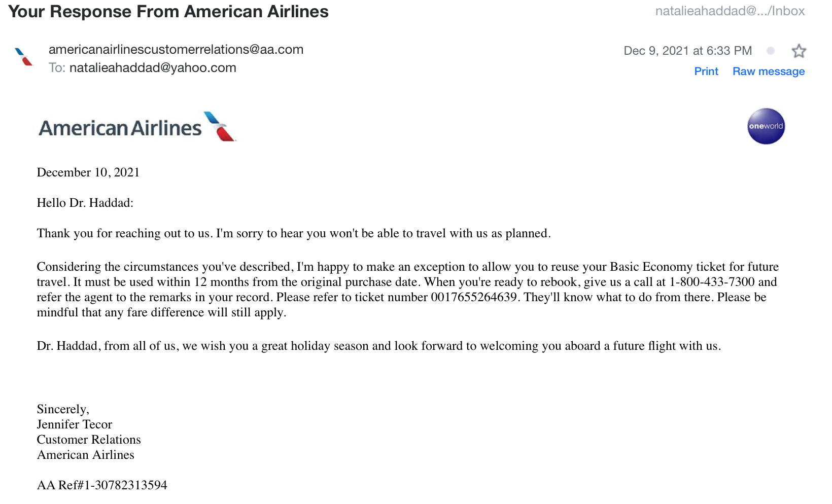Click the Jennifer Tecor signature name

click(x=75, y=424)
